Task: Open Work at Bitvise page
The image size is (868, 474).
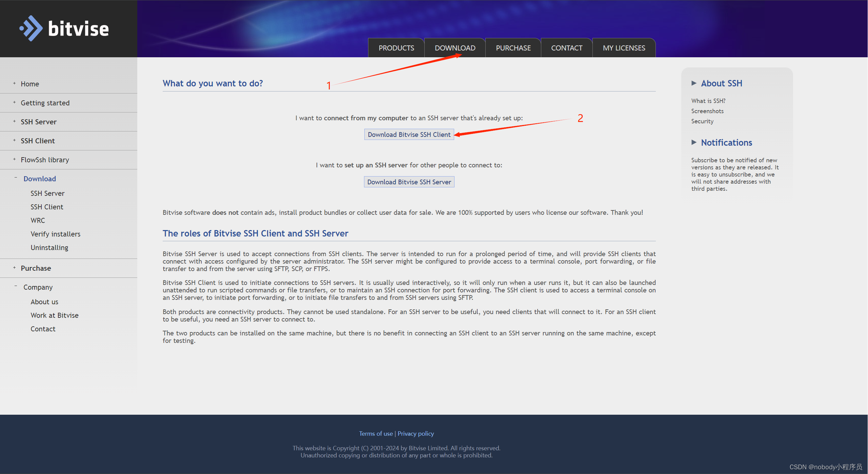Action: coord(55,315)
